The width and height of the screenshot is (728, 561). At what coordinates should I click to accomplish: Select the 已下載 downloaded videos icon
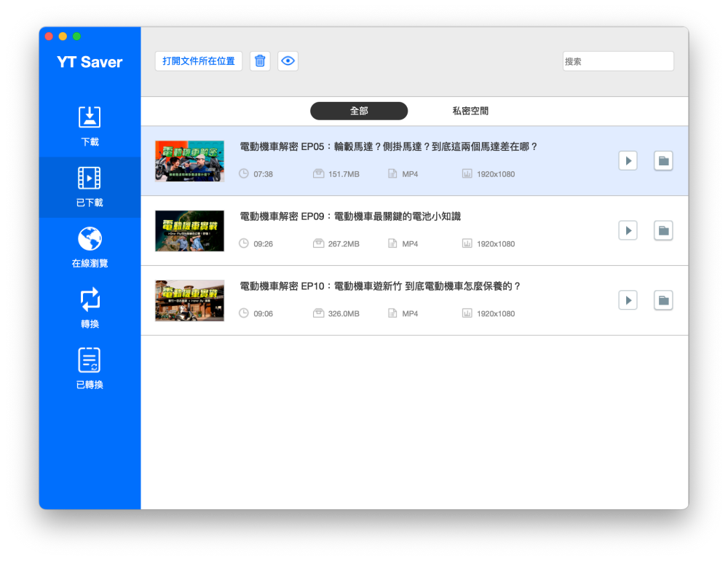(90, 178)
